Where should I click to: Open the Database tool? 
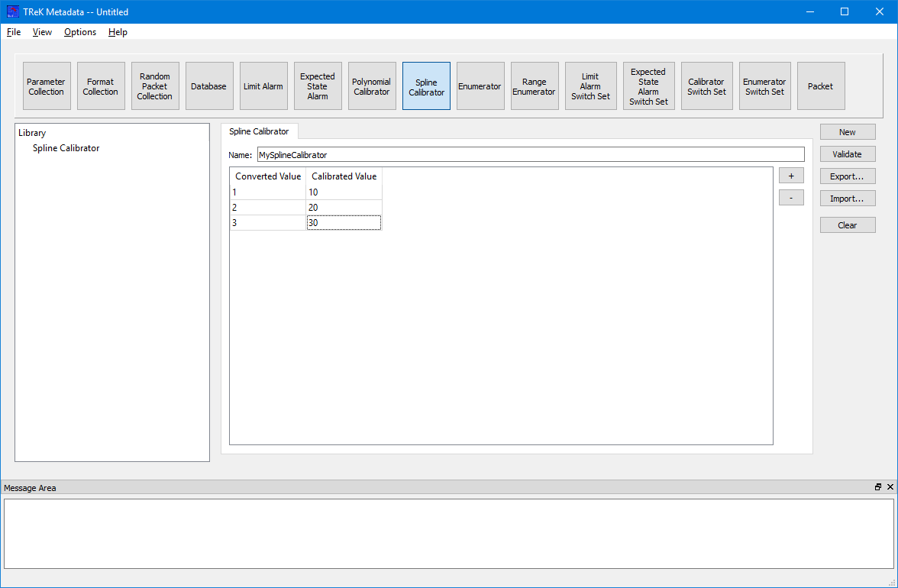coord(208,86)
